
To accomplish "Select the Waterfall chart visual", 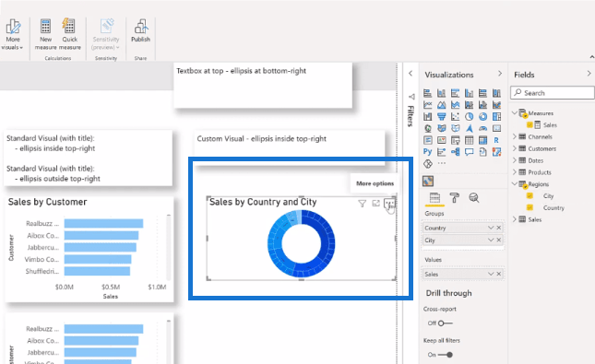I will coord(428,116).
